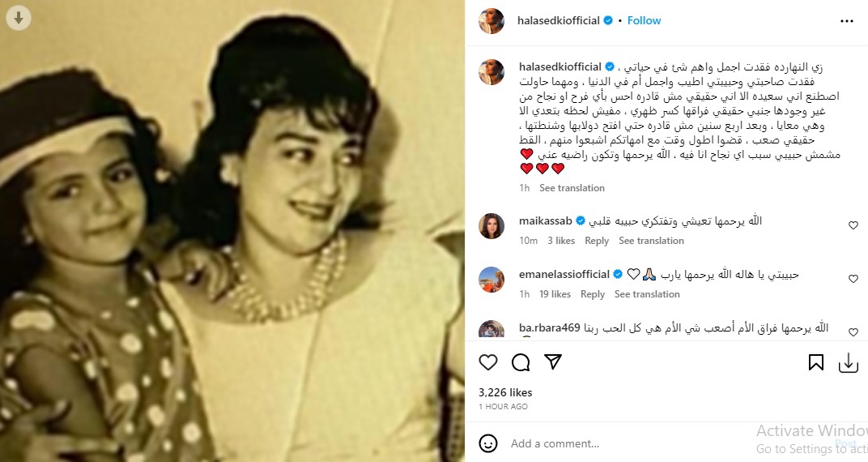Open the three-dot more options menu
Image resolution: width=868 pixels, height=462 pixels.
pyautogui.click(x=846, y=21)
